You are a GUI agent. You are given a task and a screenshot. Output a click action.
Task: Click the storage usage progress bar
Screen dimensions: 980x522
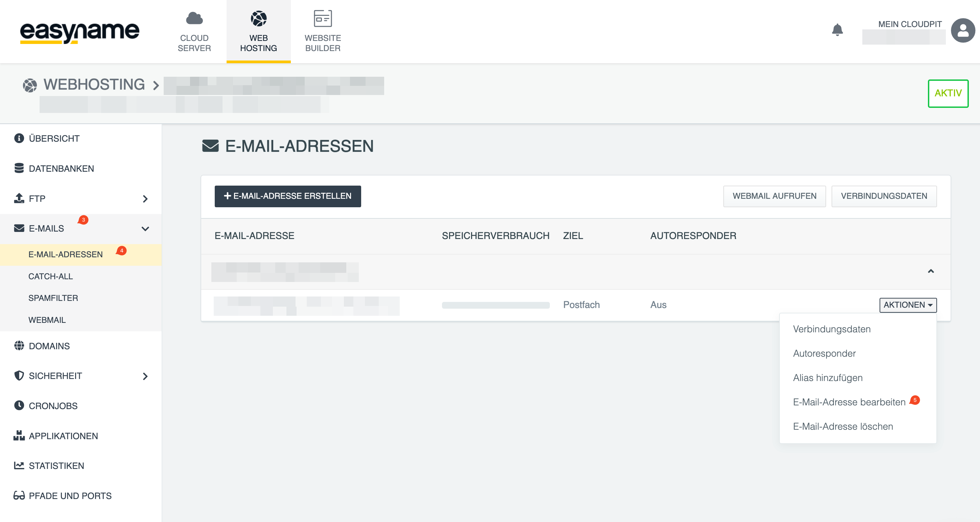495,305
